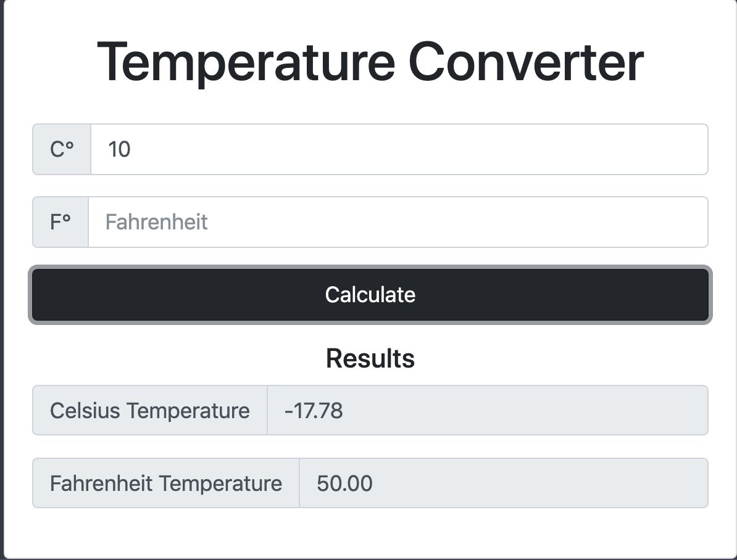This screenshot has width=737, height=560.
Task: Click the Results section heading
Action: click(x=370, y=358)
